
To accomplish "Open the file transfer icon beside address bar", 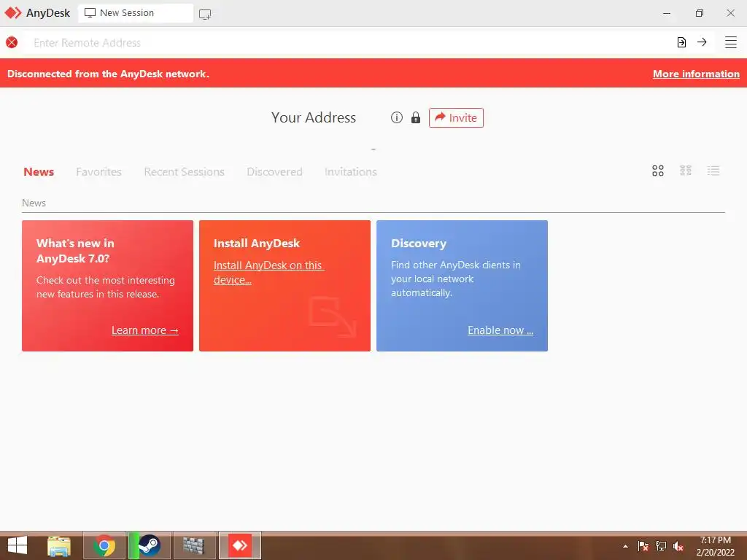I will click(x=681, y=42).
